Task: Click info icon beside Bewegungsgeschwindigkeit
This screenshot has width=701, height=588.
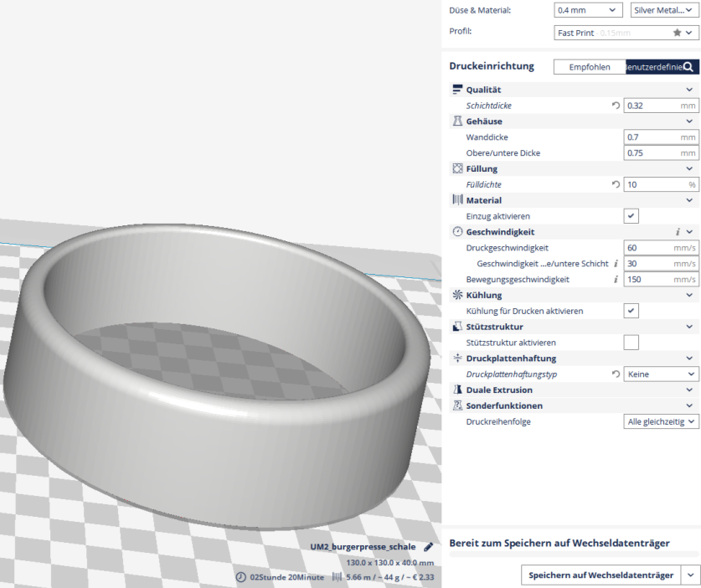Action: 616,279
